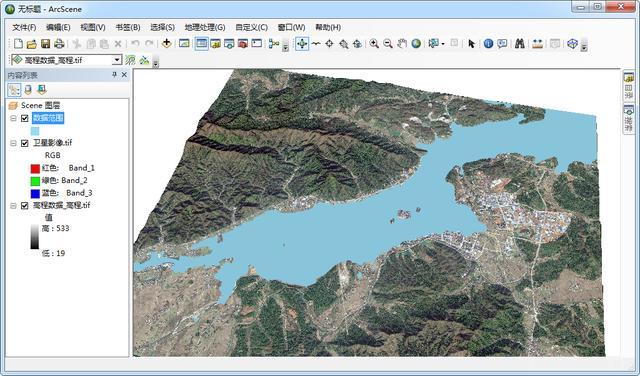Click the lower docked tab on right edge
This screenshot has height=376, width=640.
(629, 119)
